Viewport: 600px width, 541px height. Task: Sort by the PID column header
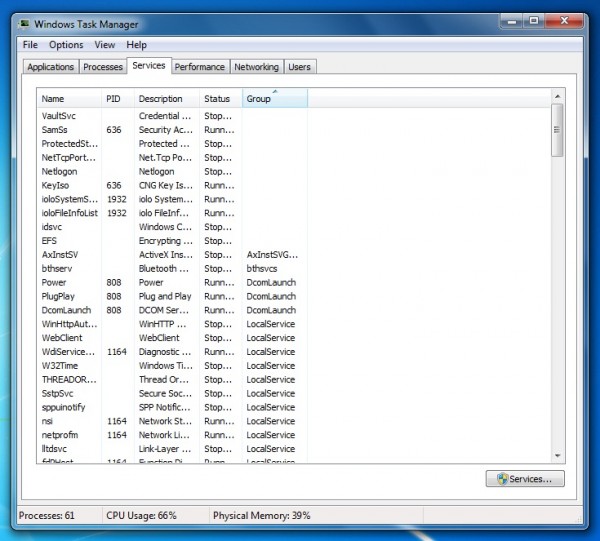(x=118, y=99)
